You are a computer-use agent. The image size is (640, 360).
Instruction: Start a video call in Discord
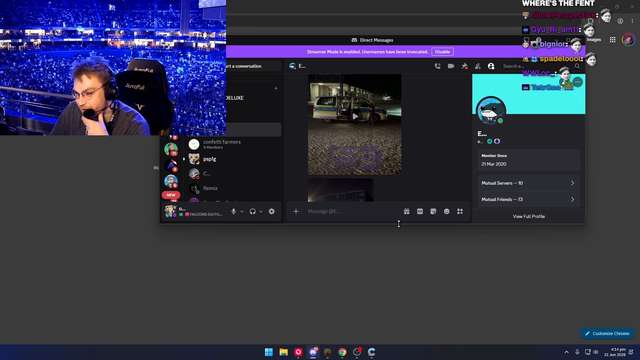(x=451, y=66)
